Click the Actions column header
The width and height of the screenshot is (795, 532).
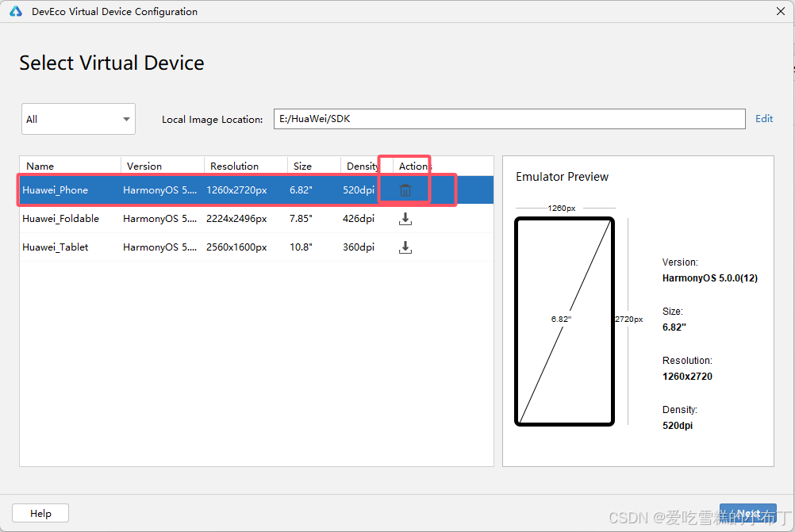point(415,166)
